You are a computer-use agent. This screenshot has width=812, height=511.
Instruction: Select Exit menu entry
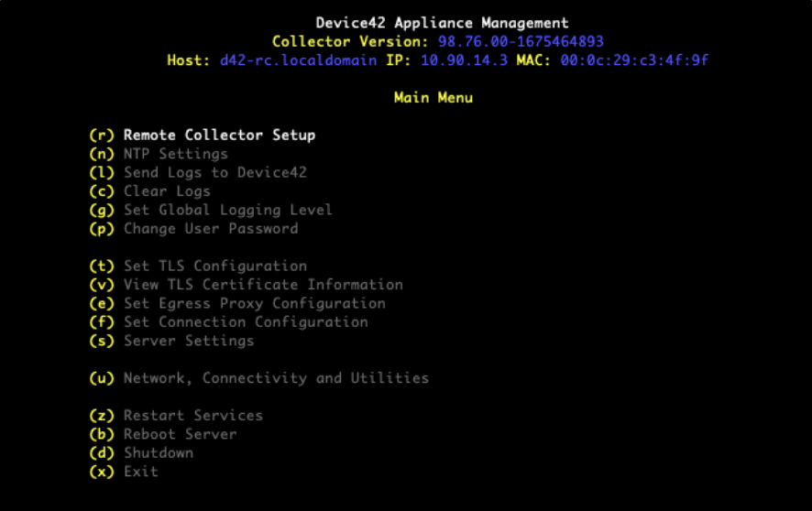pos(124,472)
